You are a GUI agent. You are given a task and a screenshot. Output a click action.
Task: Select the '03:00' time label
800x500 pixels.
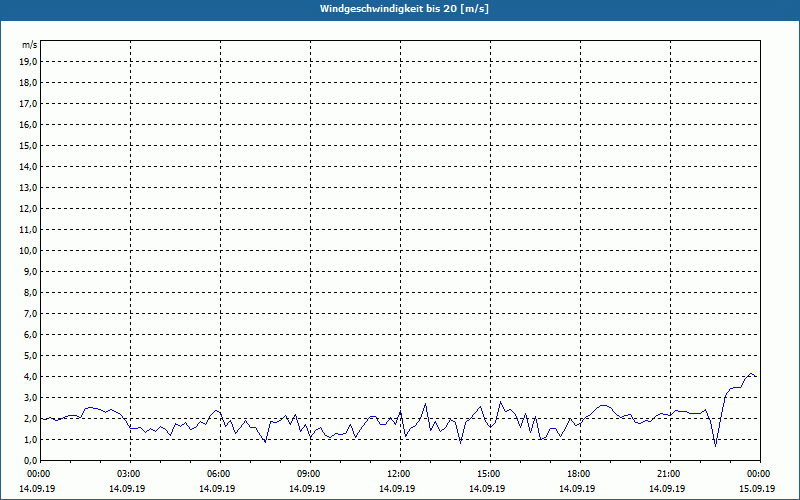click(x=129, y=474)
